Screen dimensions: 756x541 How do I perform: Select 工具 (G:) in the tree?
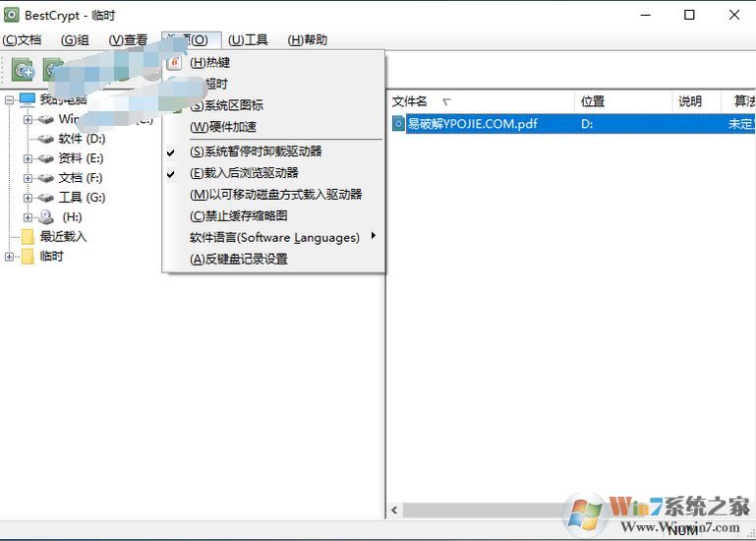[82, 198]
